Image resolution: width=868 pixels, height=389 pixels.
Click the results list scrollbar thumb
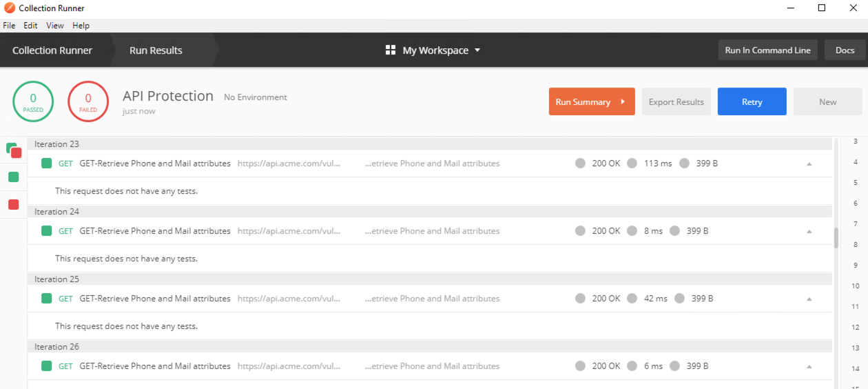836,238
